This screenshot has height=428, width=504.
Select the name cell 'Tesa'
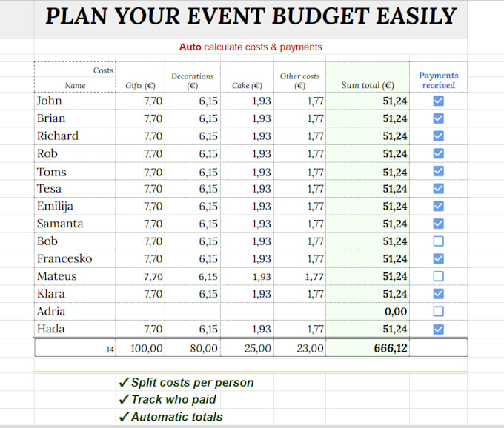click(75, 189)
